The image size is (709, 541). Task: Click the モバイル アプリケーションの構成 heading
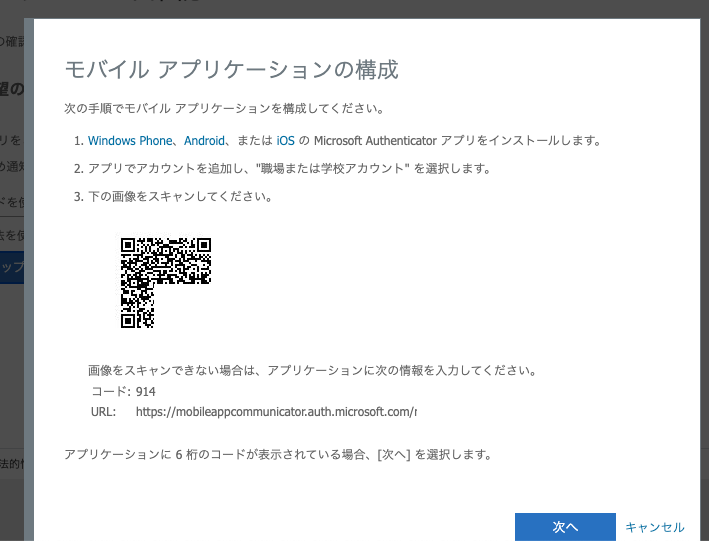click(x=232, y=70)
